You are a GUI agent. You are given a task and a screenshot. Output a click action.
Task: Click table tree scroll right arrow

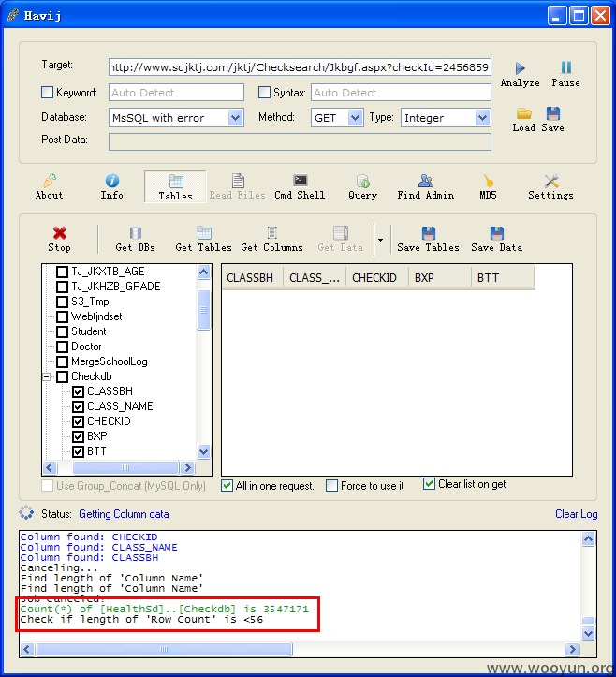coord(187,467)
